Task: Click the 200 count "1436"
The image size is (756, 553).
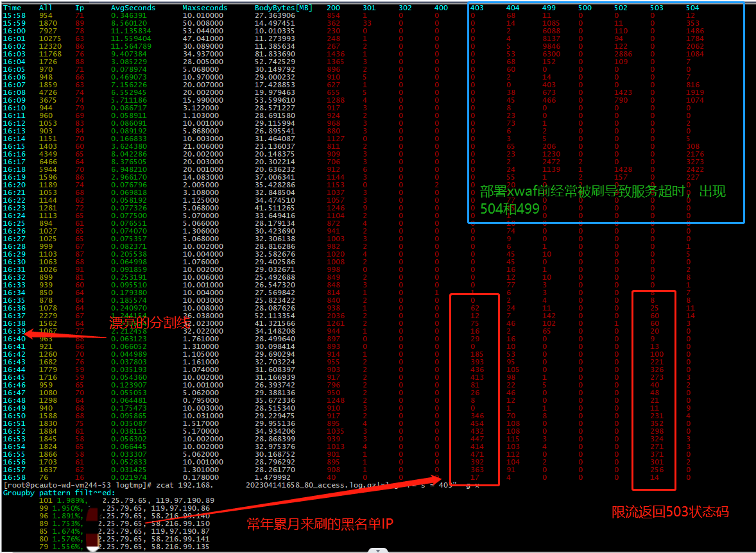Action: (x=336, y=54)
